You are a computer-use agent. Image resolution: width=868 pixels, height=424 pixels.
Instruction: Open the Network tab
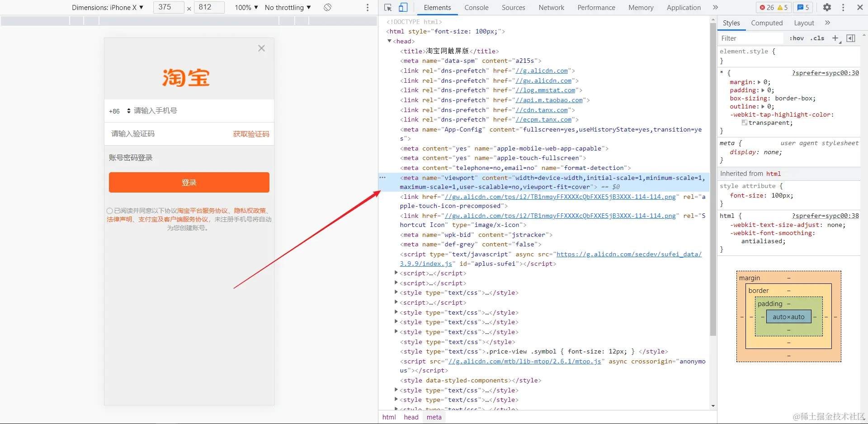[551, 8]
